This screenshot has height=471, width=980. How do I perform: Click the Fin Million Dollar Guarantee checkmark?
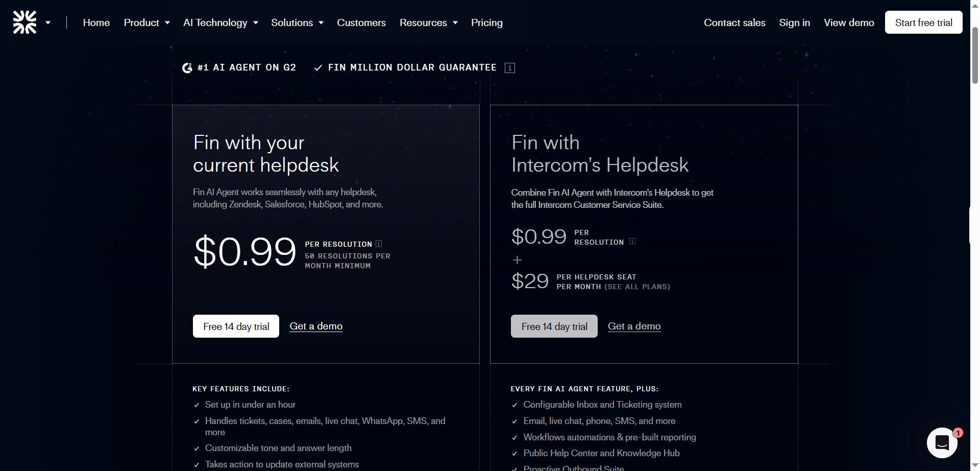point(318,67)
